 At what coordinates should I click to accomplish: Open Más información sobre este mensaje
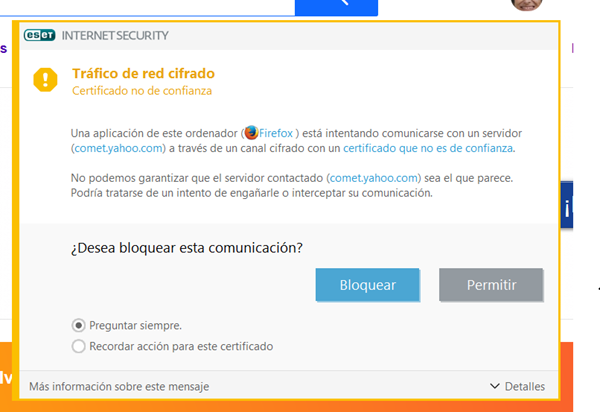point(119,386)
